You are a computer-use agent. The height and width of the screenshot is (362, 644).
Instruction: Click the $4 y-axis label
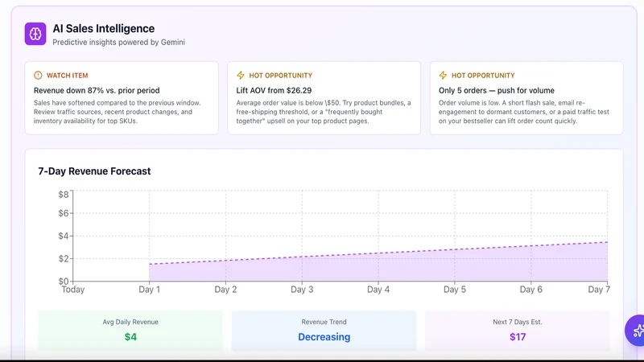[64, 236]
